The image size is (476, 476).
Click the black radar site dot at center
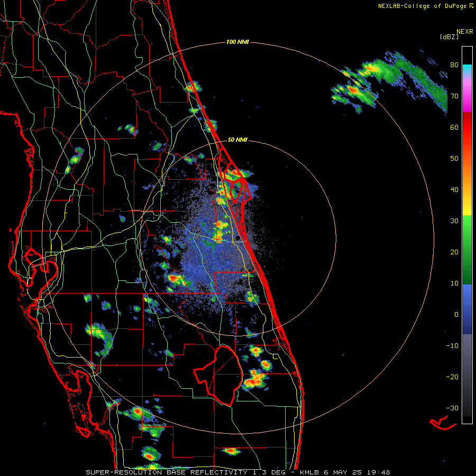[237, 239]
